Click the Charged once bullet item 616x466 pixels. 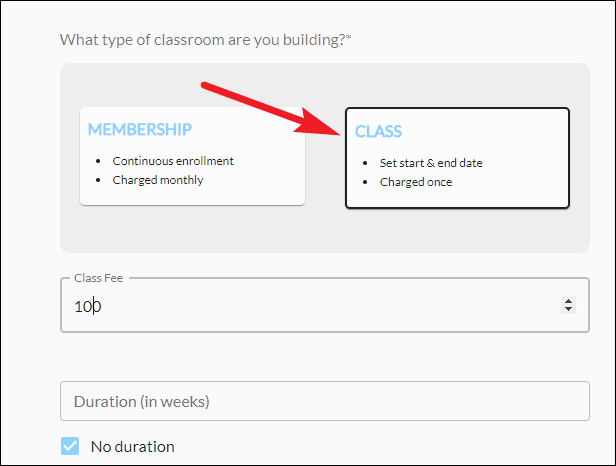(416, 182)
